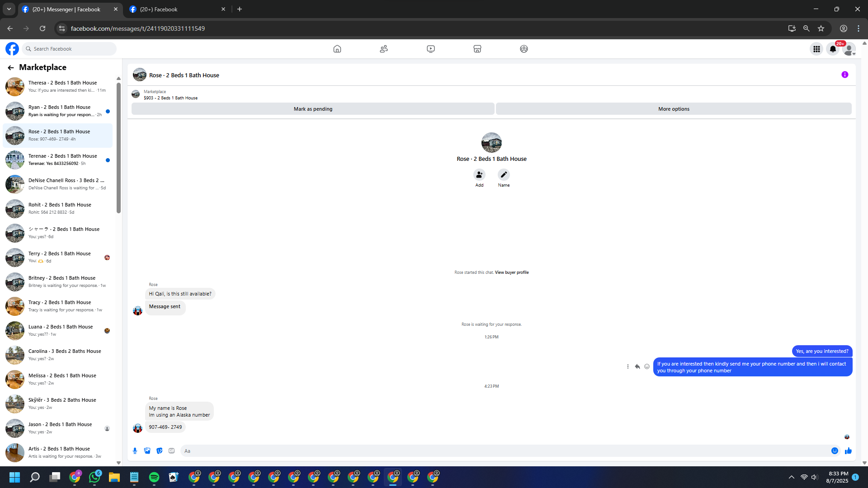Viewport: 868px width, 488px height.
Task: Open the account profile menu
Action: coord(849,49)
